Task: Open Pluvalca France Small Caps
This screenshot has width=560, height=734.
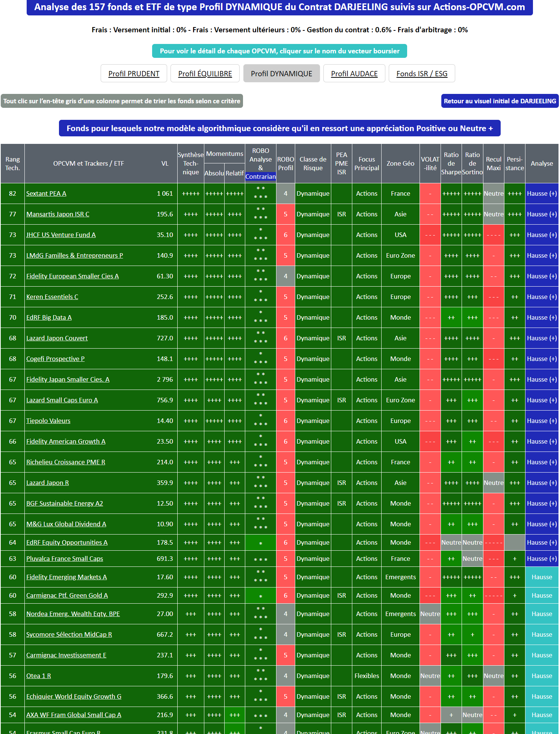Action: tap(65, 559)
